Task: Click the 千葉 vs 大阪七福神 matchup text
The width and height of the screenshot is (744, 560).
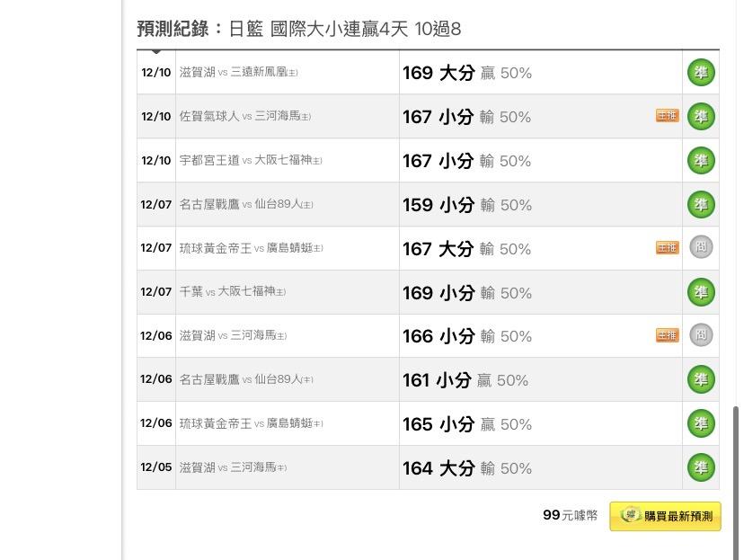Action: tap(232, 292)
